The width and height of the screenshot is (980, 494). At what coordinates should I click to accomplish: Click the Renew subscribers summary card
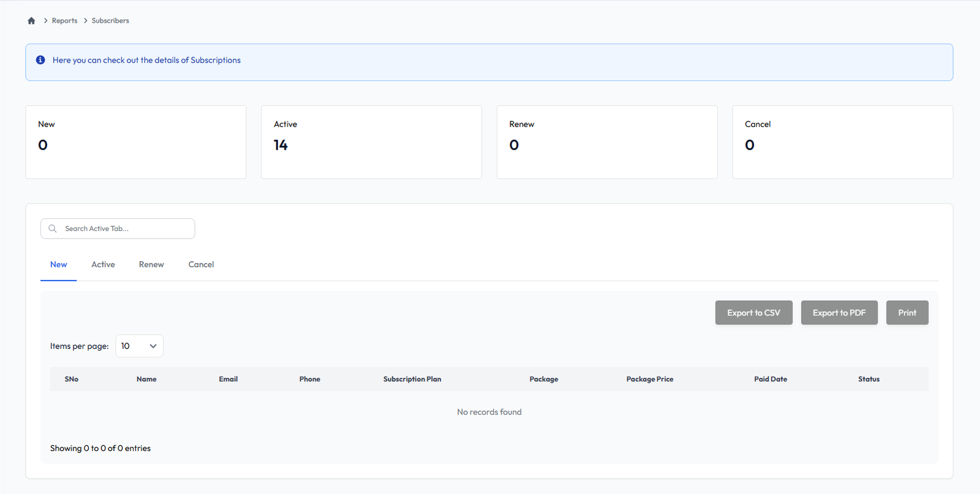pyautogui.click(x=607, y=142)
